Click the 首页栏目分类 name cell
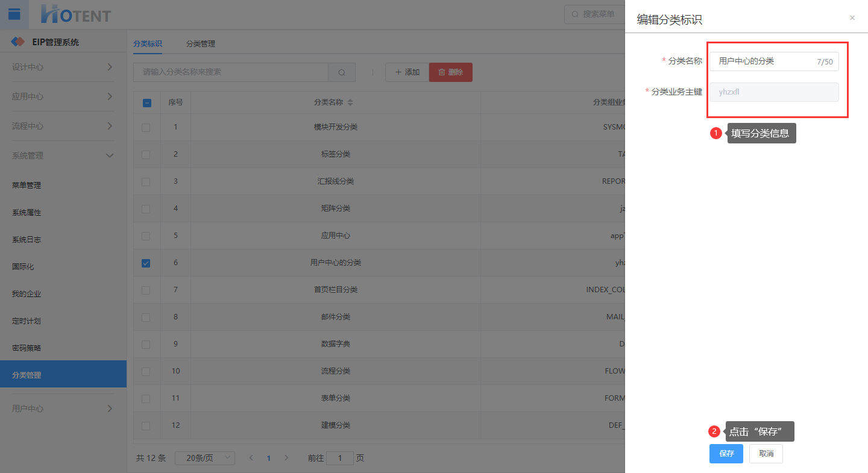Image resolution: width=868 pixels, height=473 pixels. point(336,290)
